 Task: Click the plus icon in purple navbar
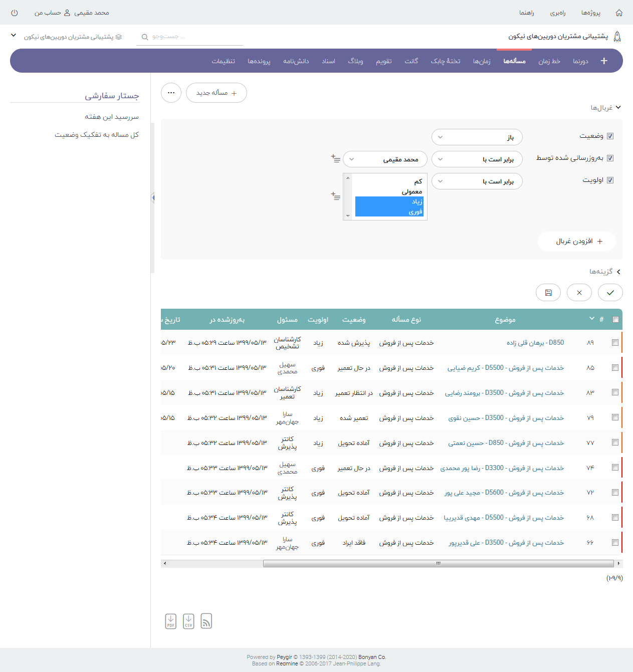coord(604,61)
